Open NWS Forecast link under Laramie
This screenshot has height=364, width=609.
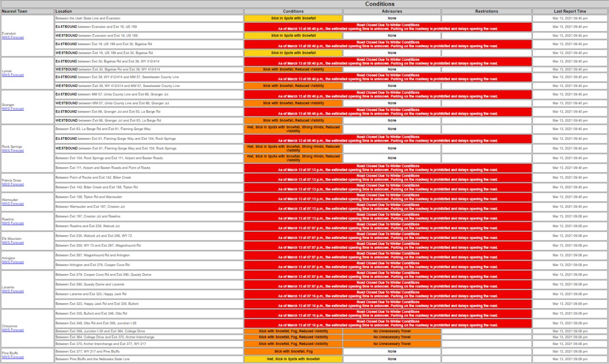13,291
